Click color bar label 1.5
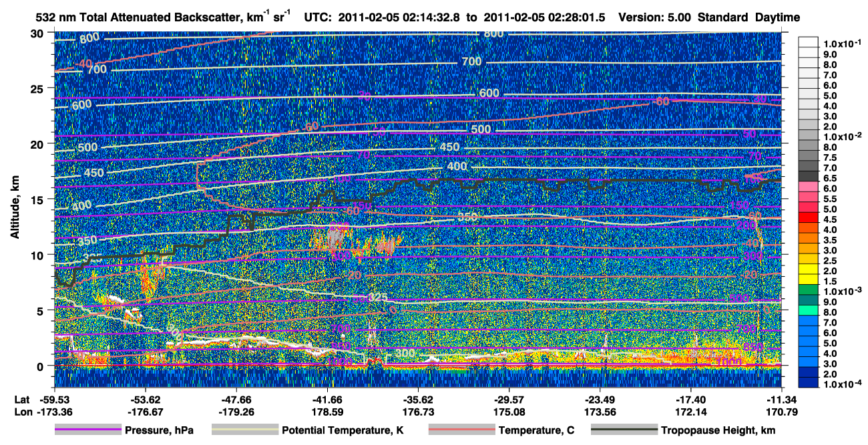This screenshot has height=445, width=868. pos(830,282)
